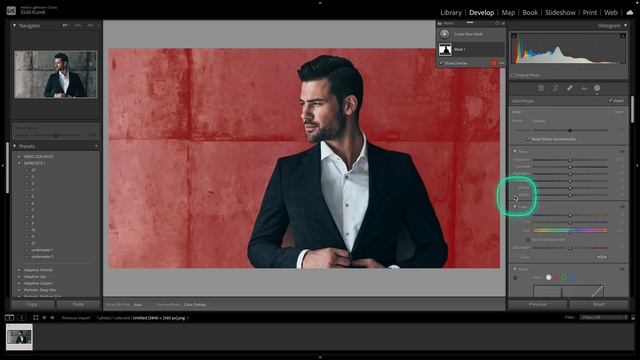Adjust the Saturation slider handle
Viewport: 640px width, 360px height.
coord(570,248)
